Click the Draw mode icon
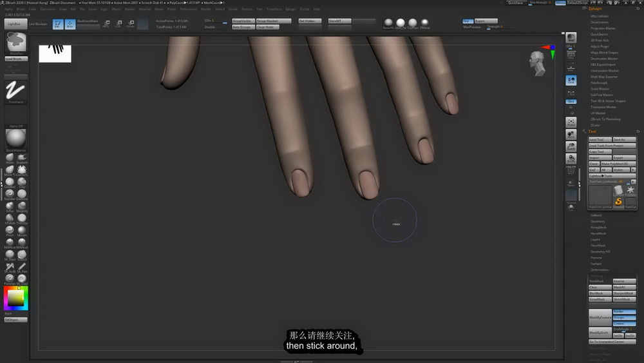 pyautogui.click(x=70, y=25)
